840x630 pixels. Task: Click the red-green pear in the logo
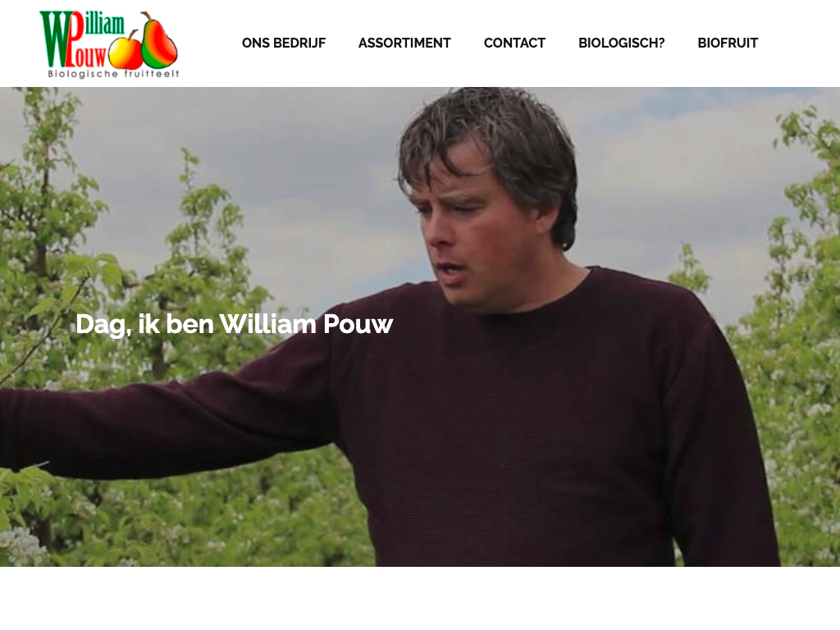pyautogui.click(x=160, y=39)
